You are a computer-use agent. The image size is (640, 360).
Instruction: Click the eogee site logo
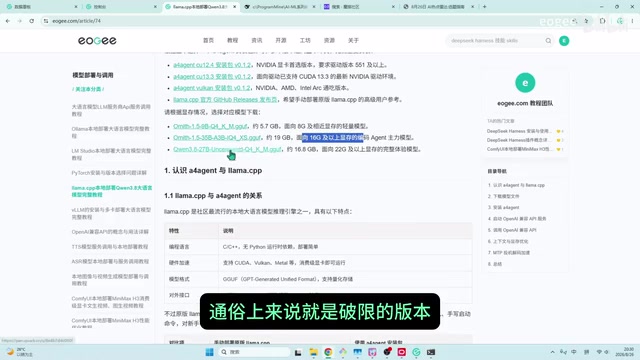[97, 40]
